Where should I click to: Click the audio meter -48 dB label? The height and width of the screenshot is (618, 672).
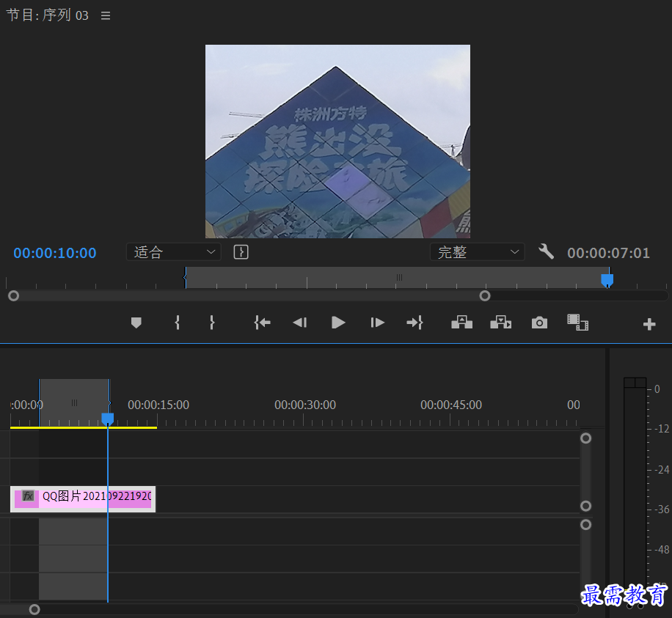(662, 550)
